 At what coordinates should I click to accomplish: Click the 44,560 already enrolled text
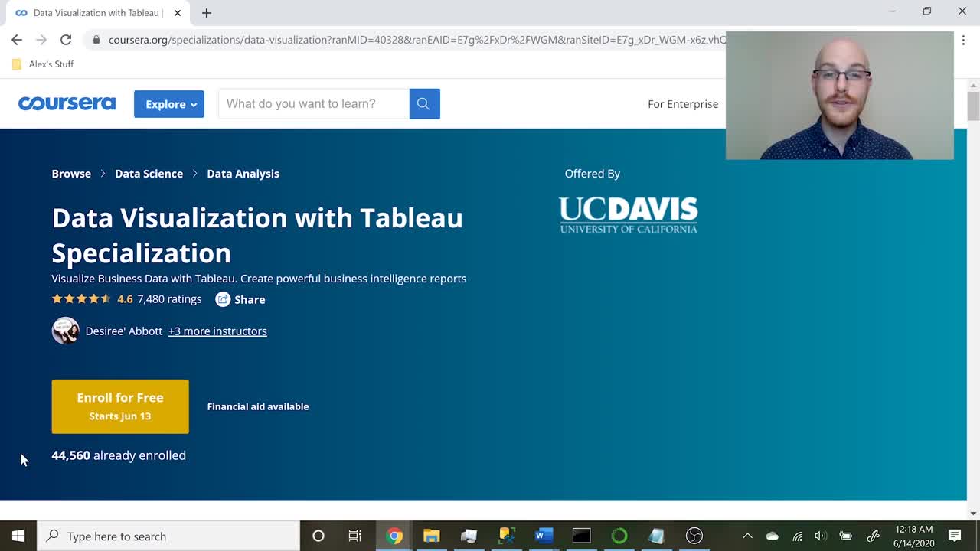pos(119,455)
